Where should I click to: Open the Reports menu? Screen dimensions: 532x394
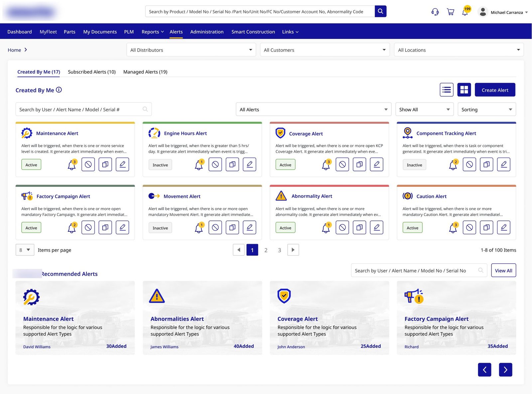point(153,32)
